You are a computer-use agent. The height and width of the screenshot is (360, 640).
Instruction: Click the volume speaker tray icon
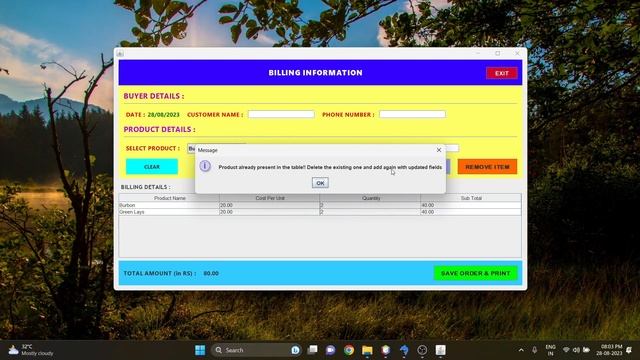pyautogui.click(x=576, y=350)
